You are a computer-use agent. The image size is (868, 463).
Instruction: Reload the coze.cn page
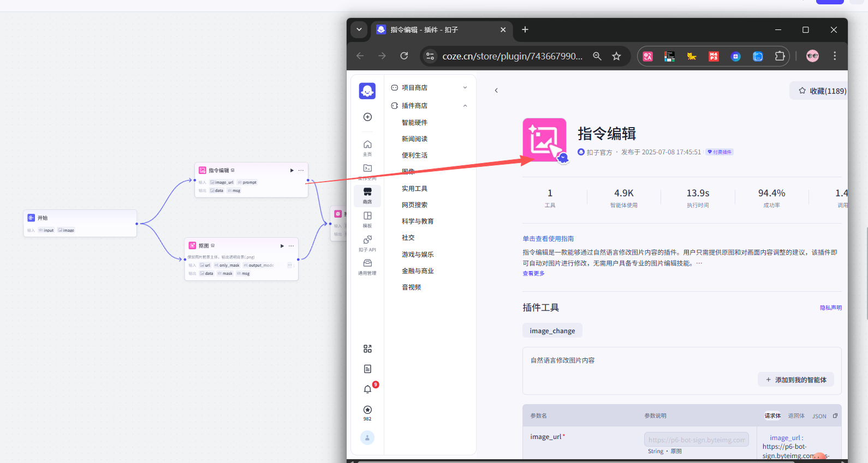404,56
